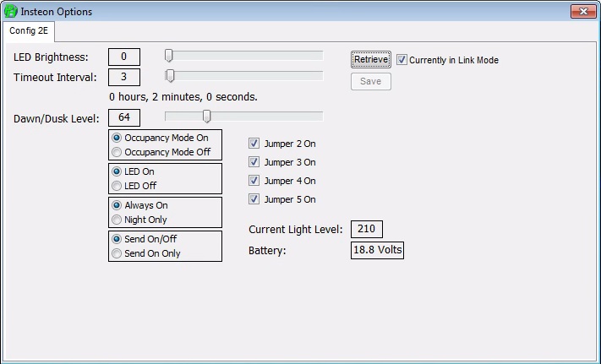Click the LED Brightness slider thumb

pos(169,56)
